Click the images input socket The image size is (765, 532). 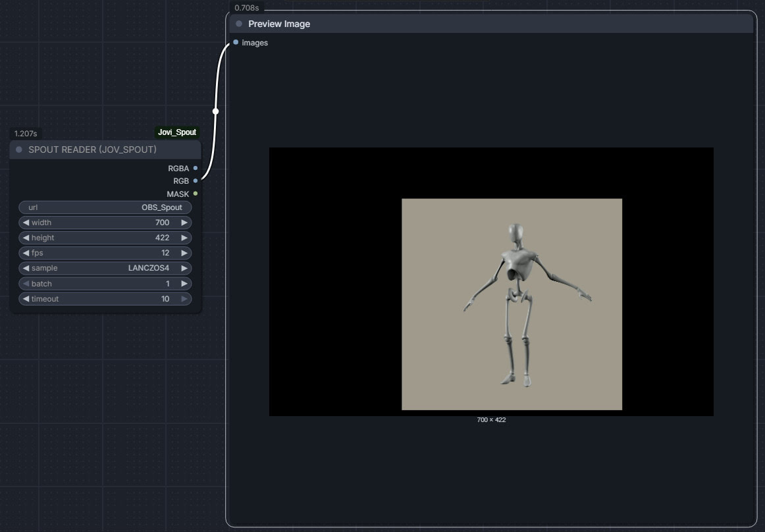coord(236,43)
